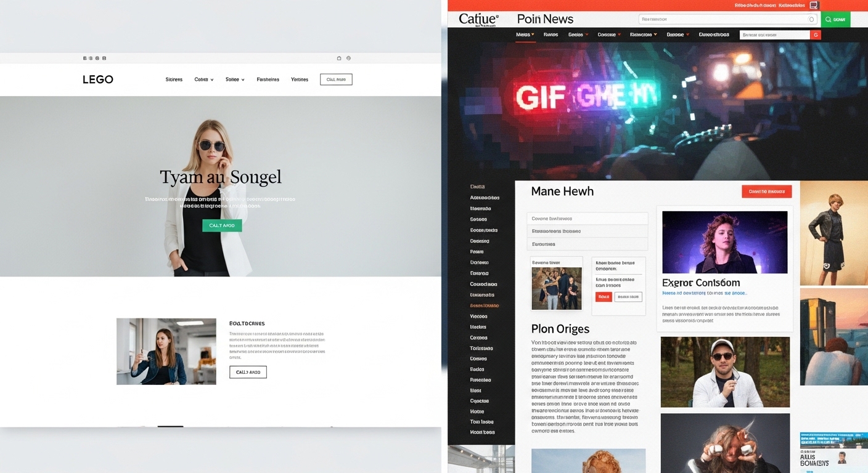This screenshot has width=868, height=473.
Task: Open the thumbnail of woman taking selfie in office
Action: 166,352
